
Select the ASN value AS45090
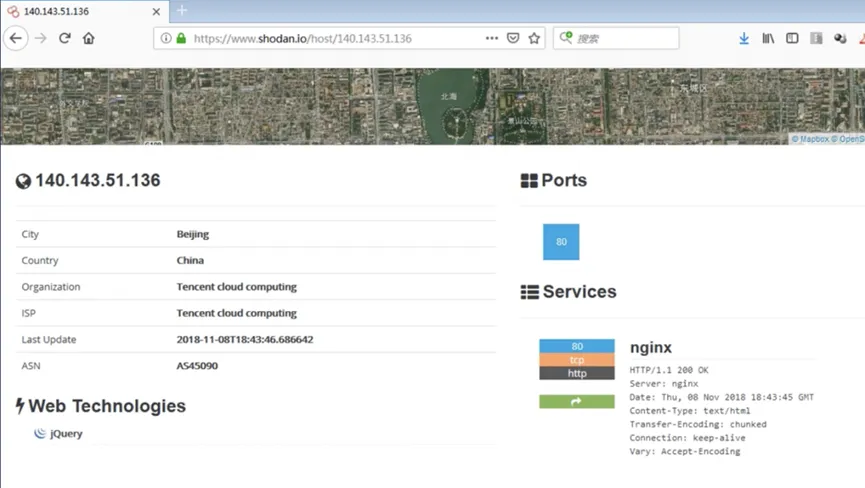pyautogui.click(x=197, y=366)
